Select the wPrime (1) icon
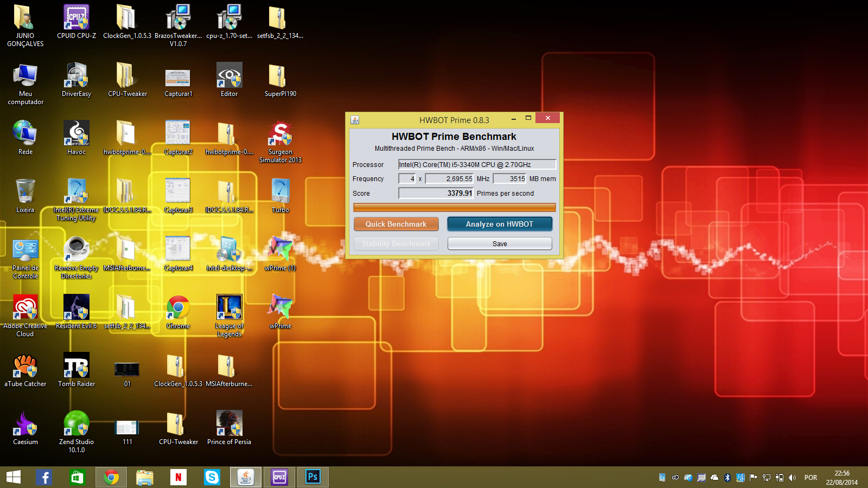The height and width of the screenshot is (488, 868). pos(280,254)
